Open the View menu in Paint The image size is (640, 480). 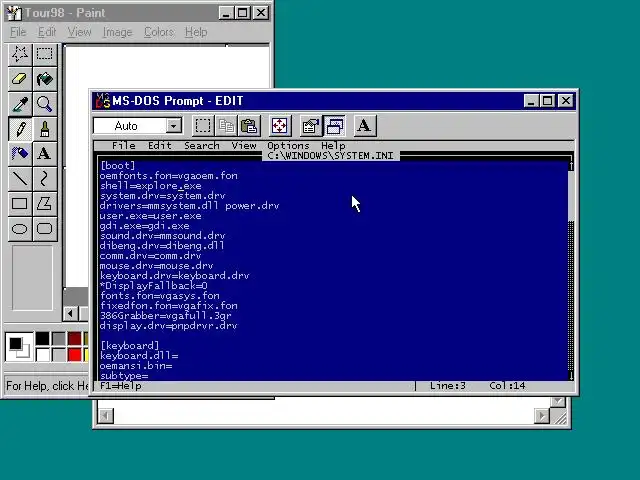(80, 32)
